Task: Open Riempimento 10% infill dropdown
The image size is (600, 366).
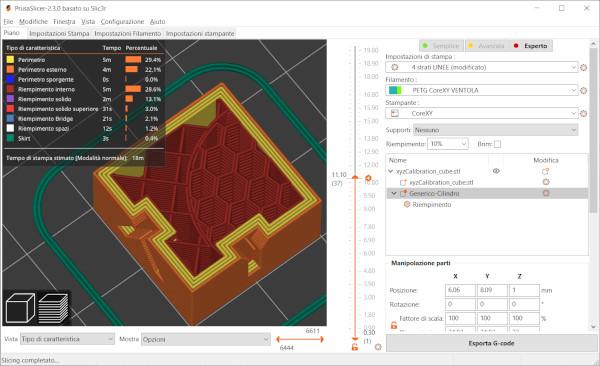Action: [x=448, y=144]
